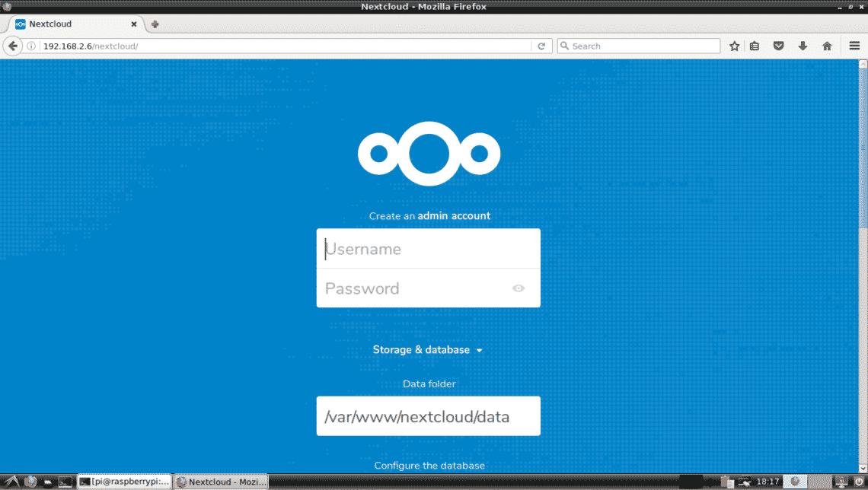Reload the current Nextcloud page
868x490 pixels.
click(541, 46)
